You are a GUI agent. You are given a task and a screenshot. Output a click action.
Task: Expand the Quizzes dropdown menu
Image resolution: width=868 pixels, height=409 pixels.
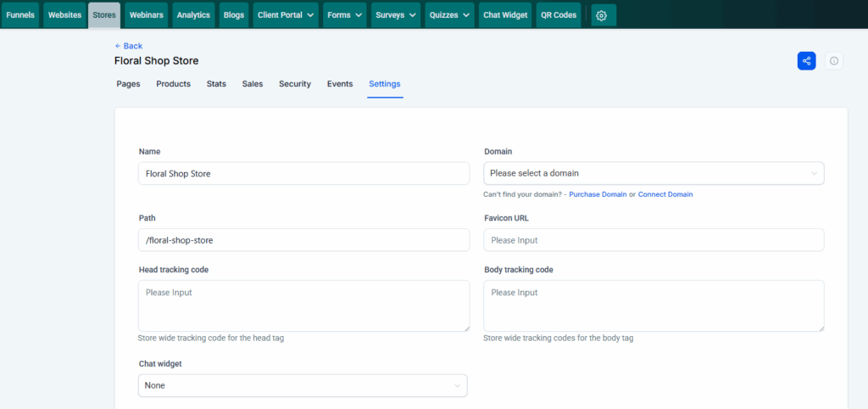[449, 15]
